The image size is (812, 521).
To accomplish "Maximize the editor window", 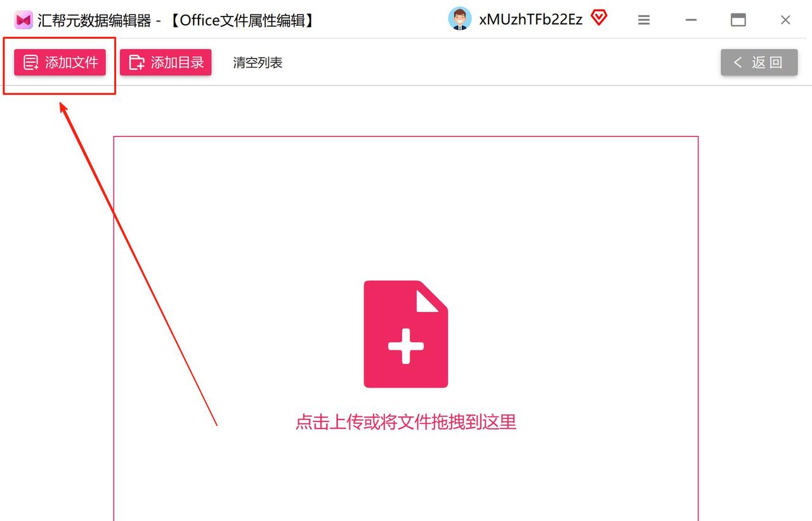I will [738, 20].
